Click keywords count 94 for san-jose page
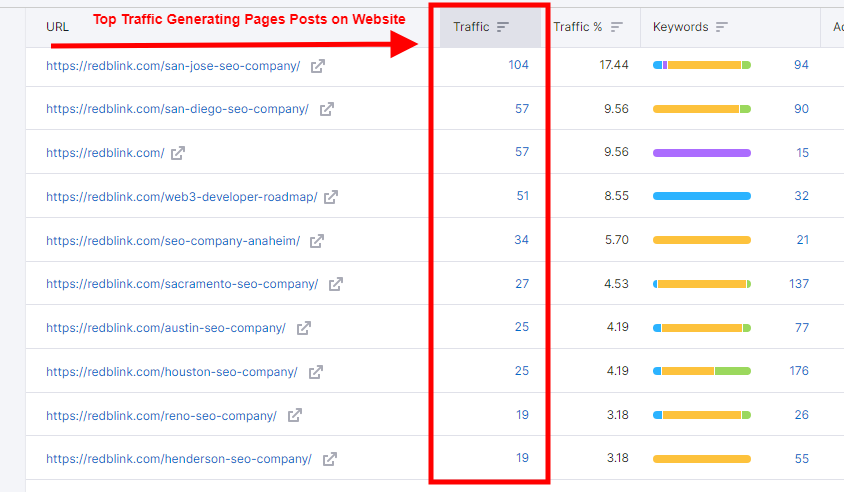 point(801,65)
